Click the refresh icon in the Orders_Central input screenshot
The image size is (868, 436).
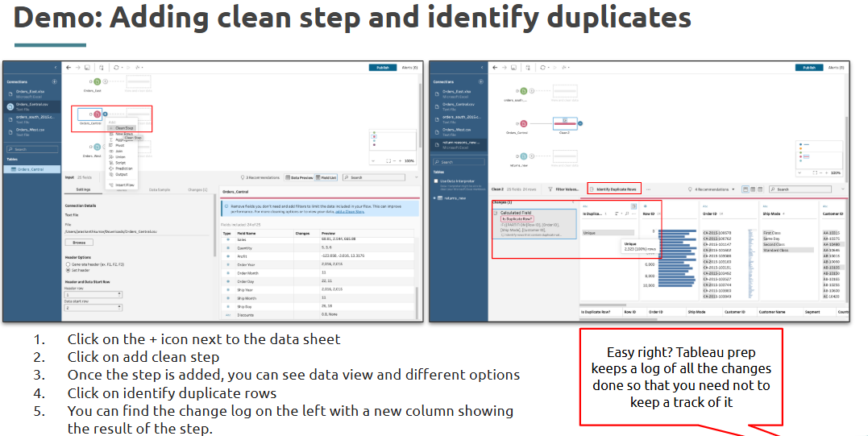[116, 68]
